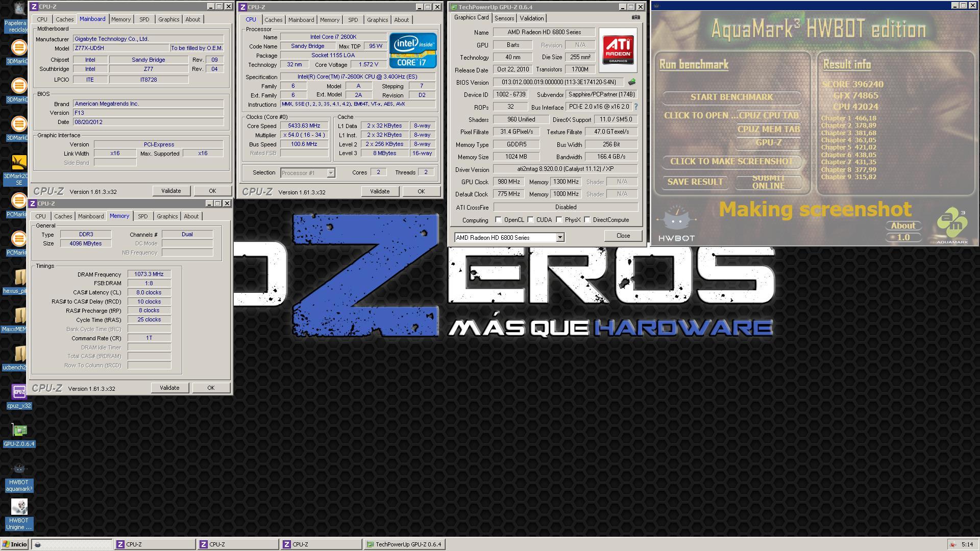Switch to Validation tab in GPU-Z
Image resolution: width=980 pixels, height=551 pixels.
click(x=531, y=18)
